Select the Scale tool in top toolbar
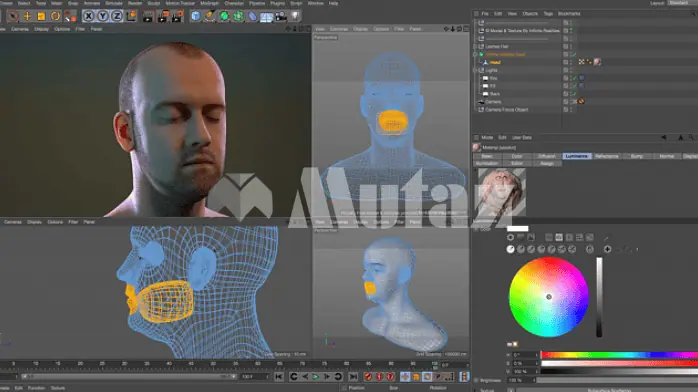Image resolution: width=698 pixels, height=392 pixels. [x=41, y=16]
